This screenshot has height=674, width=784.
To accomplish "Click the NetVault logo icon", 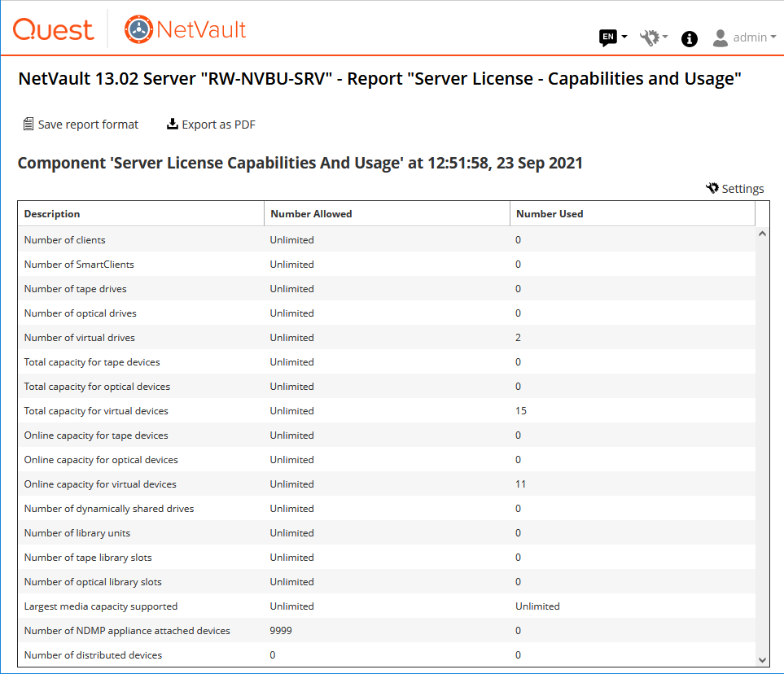I will (138, 29).
